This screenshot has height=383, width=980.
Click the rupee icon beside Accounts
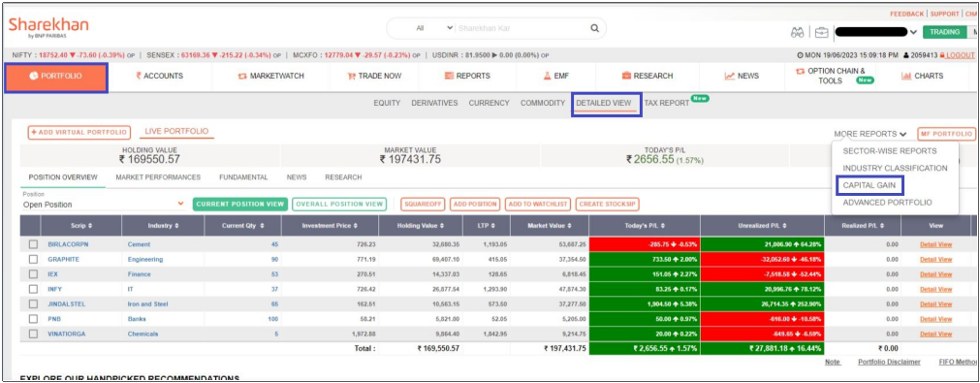[x=139, y=77]
